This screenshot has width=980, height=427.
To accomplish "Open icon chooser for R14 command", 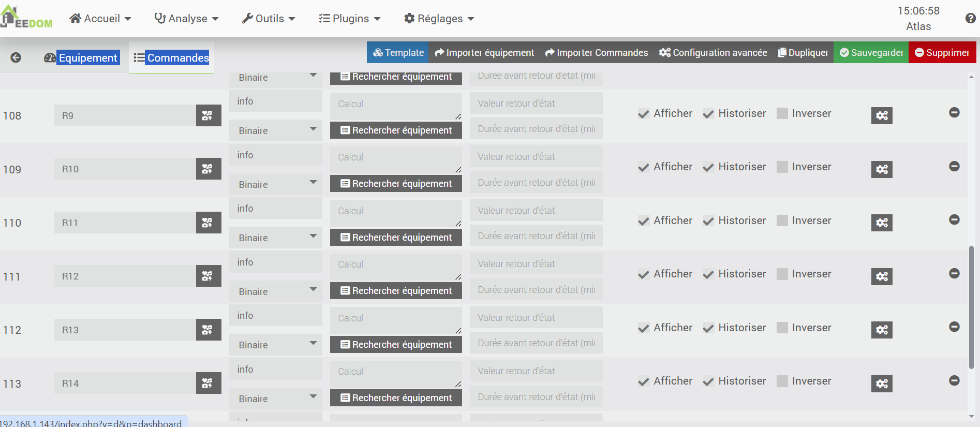I will pos(208,383).
